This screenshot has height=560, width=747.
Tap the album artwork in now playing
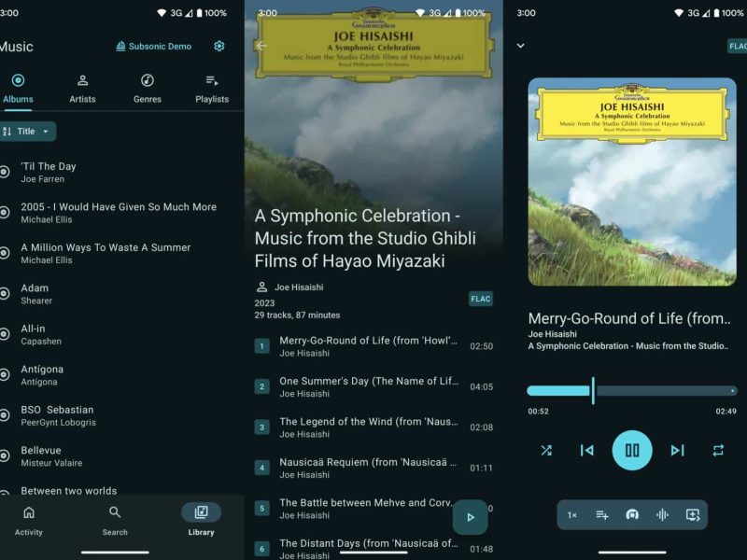pos(632,182)
